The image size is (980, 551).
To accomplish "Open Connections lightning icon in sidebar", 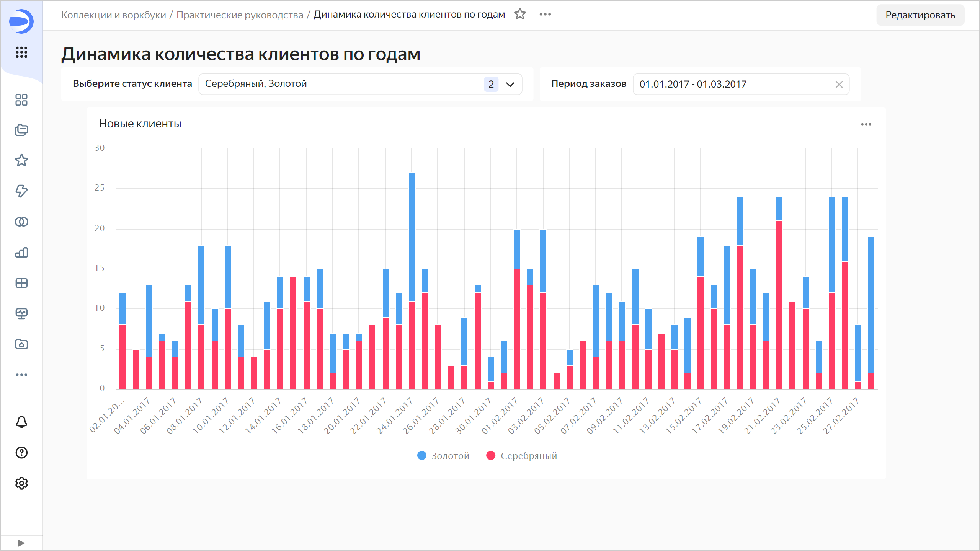I will [x=21, y=191].
